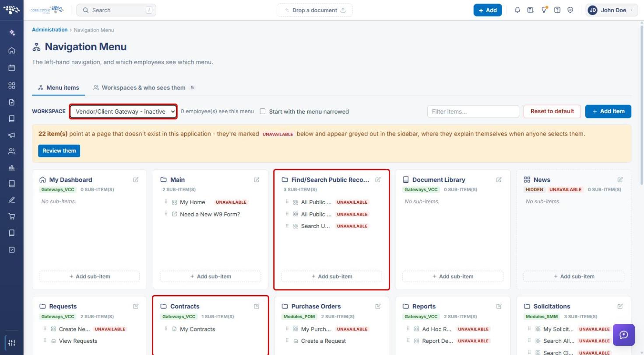Open the people icon in the sidebar

pos(12,151)
